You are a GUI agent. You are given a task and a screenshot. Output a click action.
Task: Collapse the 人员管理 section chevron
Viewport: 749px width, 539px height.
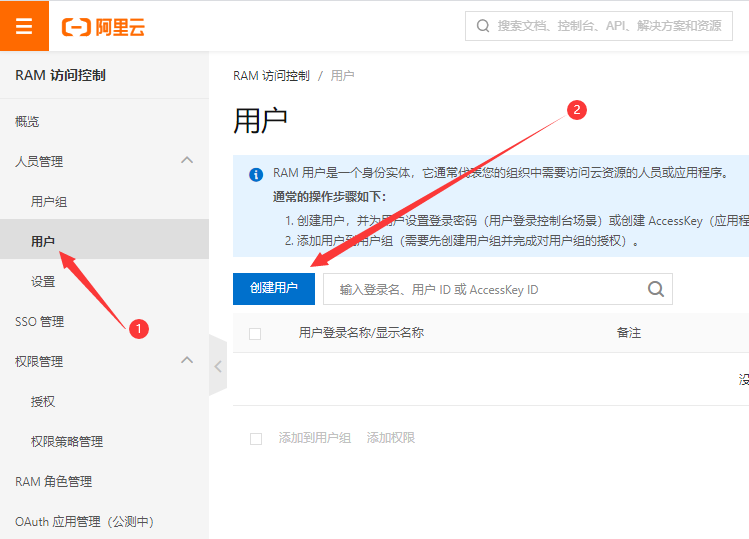(x=187, y=161)
